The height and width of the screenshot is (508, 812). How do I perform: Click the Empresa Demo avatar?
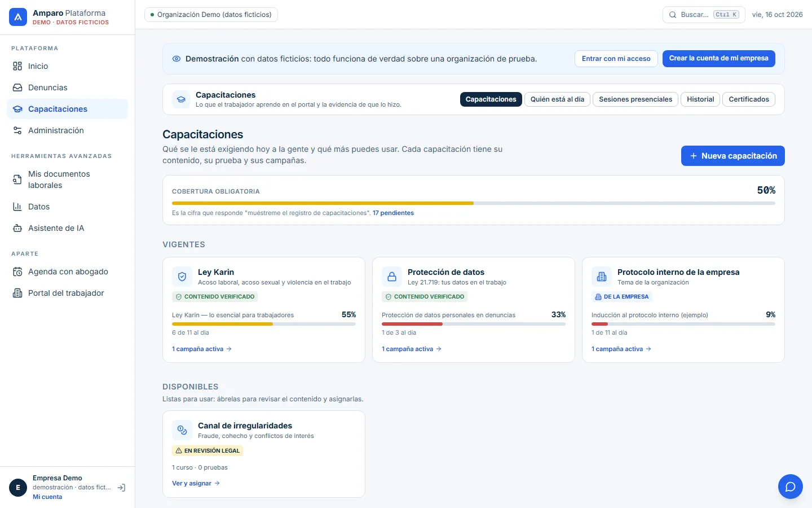pos(18,488)
